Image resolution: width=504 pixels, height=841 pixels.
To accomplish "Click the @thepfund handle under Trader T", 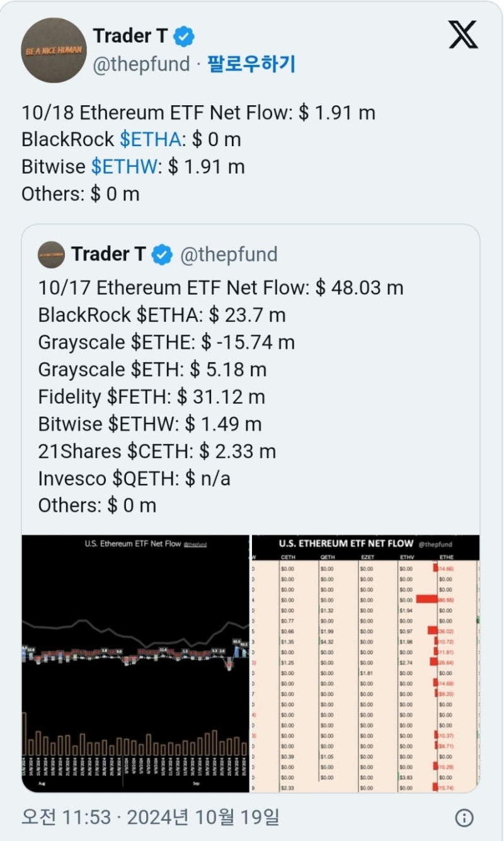I will 141,64.
